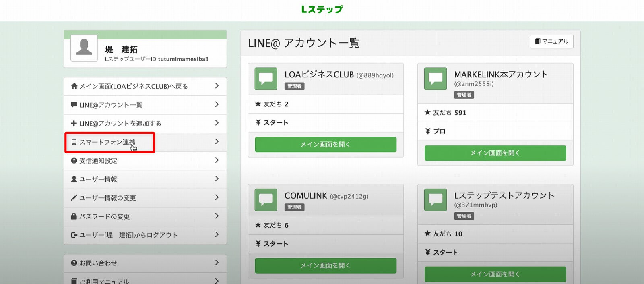Click chevron on ユーザー情報の変更 row
The width and height of the screenshot is (644, 284).
217,197
